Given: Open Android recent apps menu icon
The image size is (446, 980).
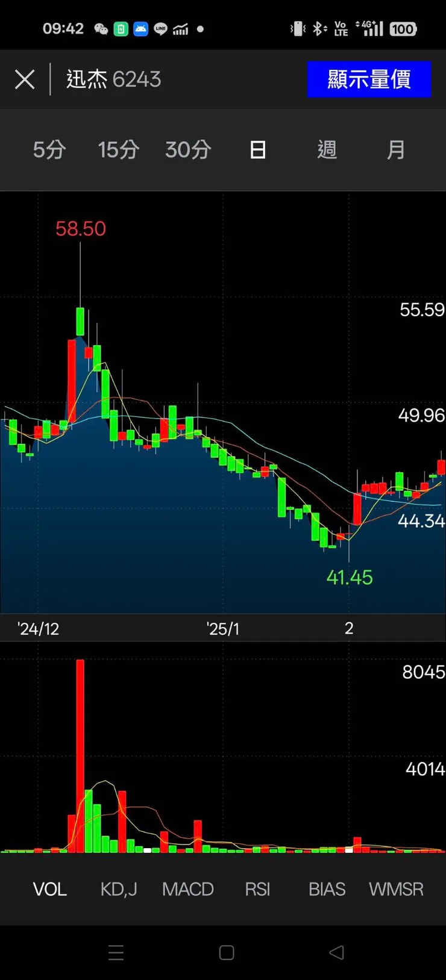Looking at the screenshot, I should click(116, 952).
